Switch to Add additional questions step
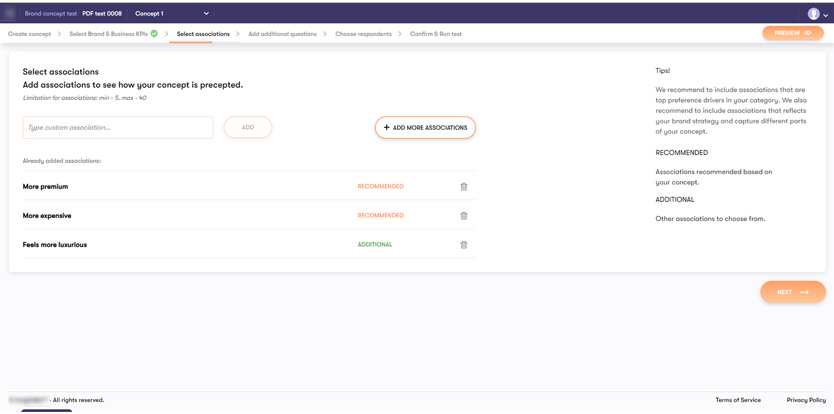Viewport: 834px width, 414px height. pos(282,34)
